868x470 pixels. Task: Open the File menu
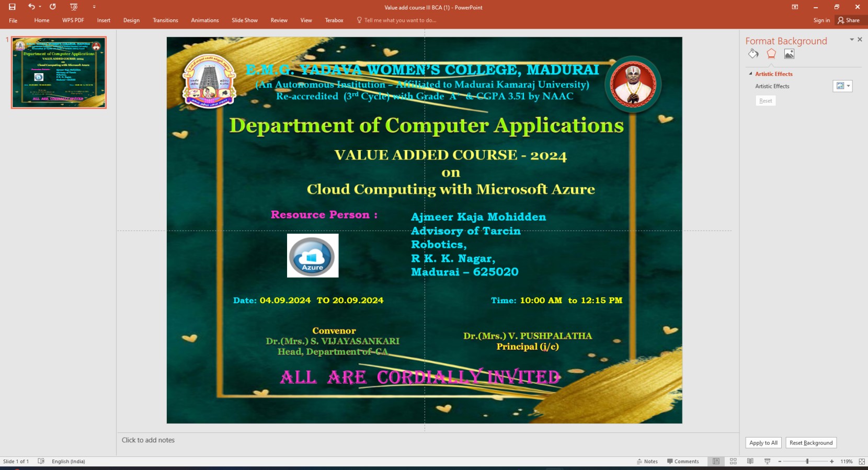[x=13, y=20]
